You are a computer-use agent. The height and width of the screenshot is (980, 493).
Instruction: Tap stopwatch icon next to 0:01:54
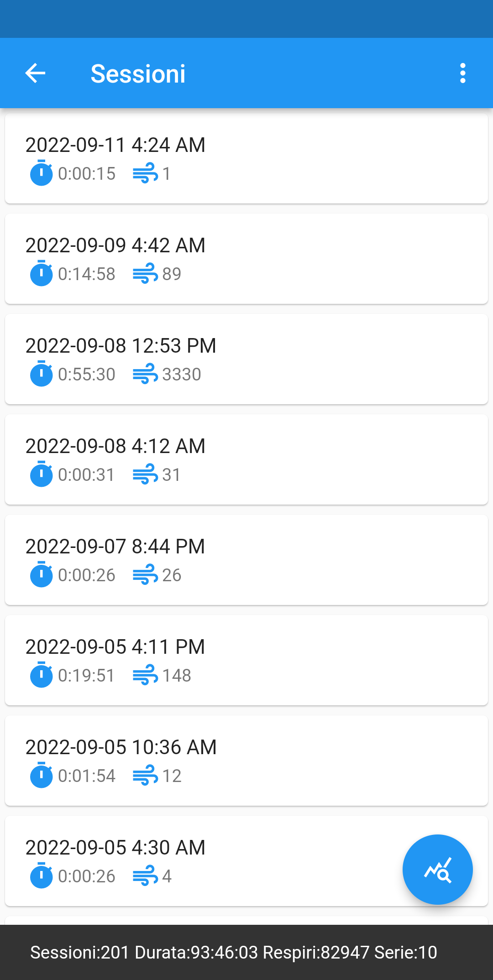41,775
